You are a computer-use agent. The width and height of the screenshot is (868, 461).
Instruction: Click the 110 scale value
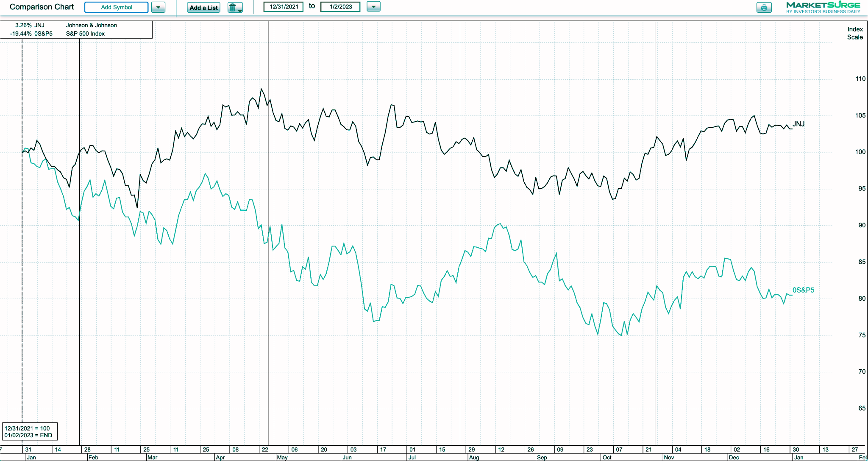pyautogui.click(x=860, y=79)
